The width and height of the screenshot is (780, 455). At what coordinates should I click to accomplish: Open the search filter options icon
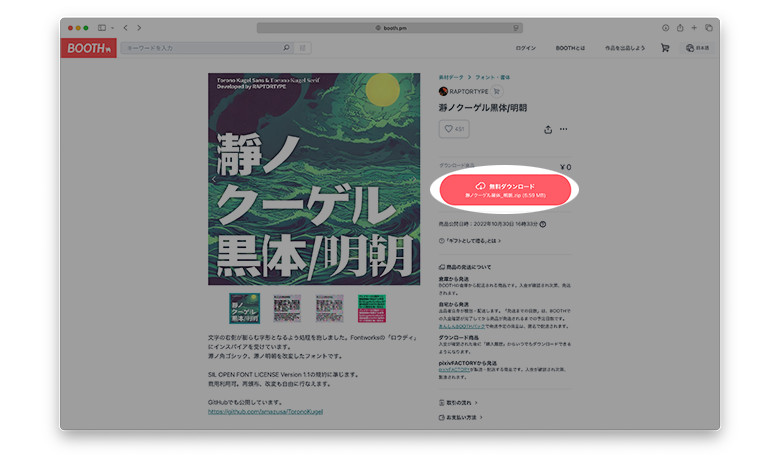click(x=302, y=48)
